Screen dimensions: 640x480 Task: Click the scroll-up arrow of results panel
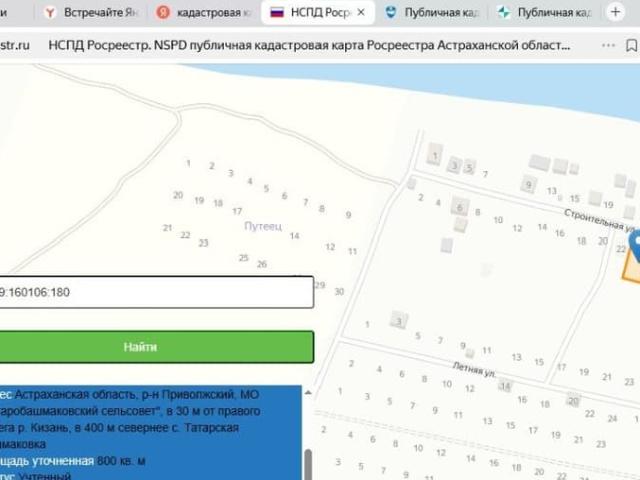coord(308,393)
